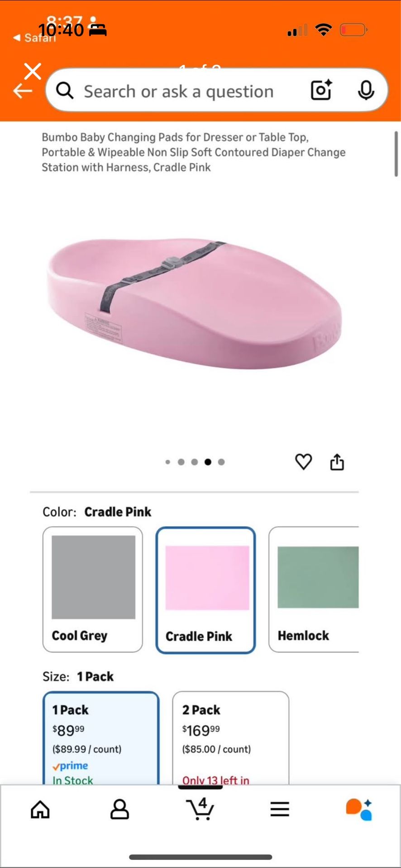This screenshot has height=868, width=401.
Task: Tap the back arrow in header
Action: pos(23,91)
